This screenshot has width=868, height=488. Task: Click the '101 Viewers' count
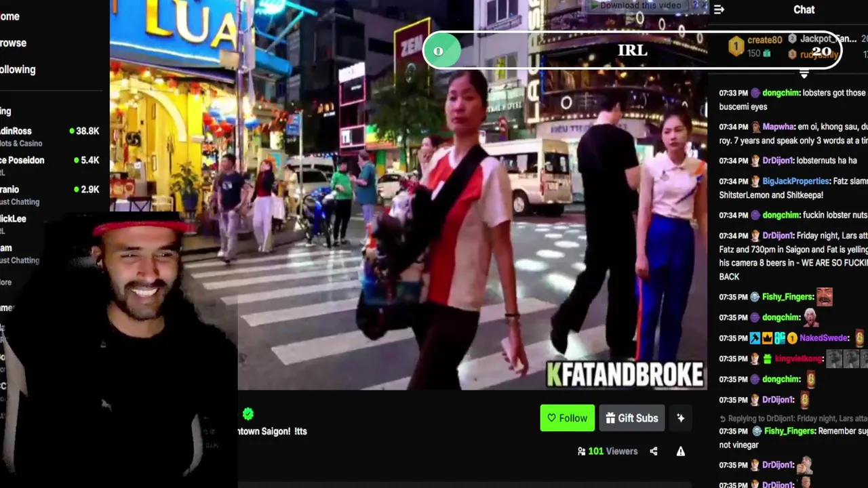(x=612, y=451)
